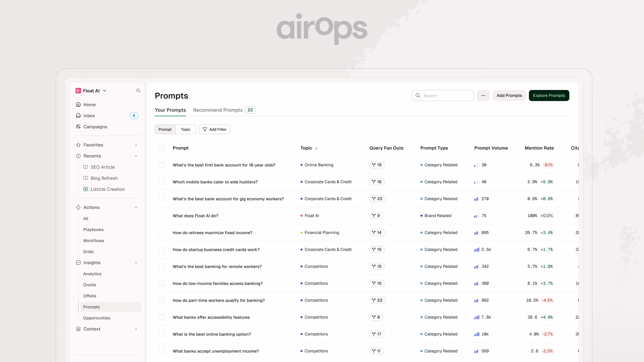Image resolution: width=644 pixels, height=362 pixels.
Task: Click the Topic column sort arrow
Action: 316,148
